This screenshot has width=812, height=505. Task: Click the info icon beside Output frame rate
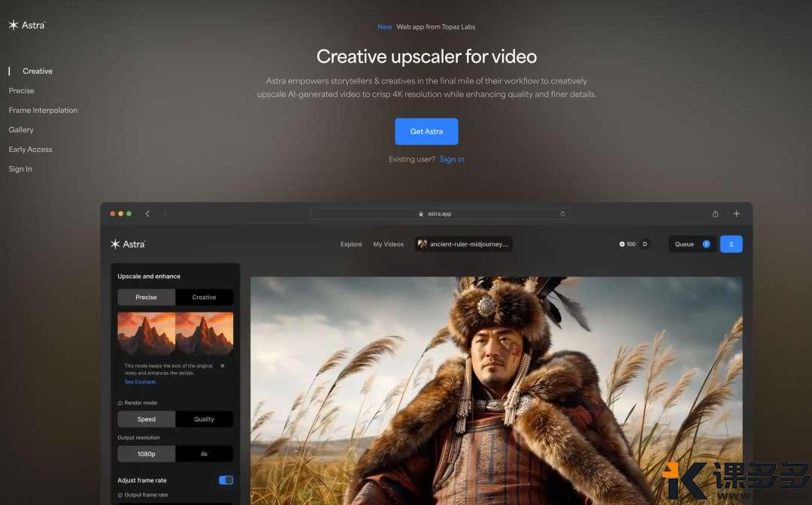tap(120, 495)
